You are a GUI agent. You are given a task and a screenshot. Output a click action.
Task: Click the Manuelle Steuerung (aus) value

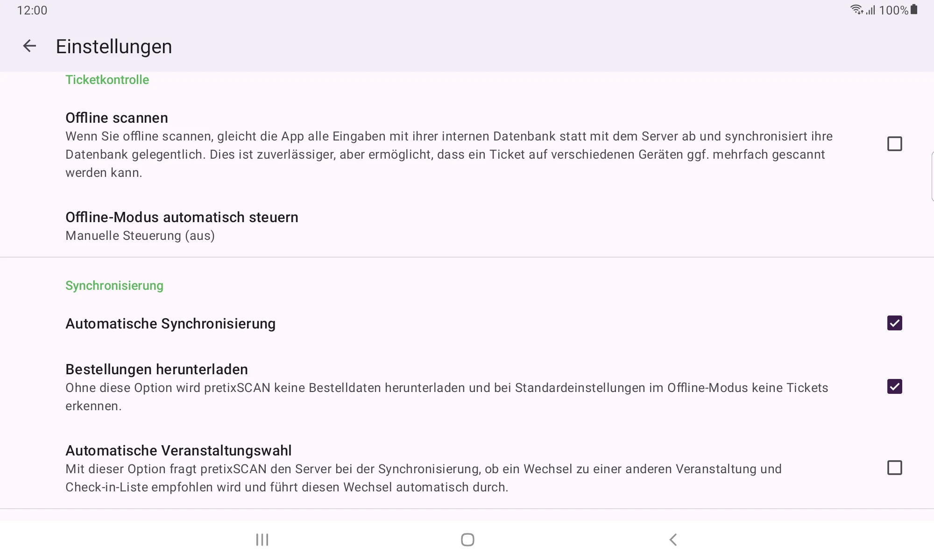[140, 236]
